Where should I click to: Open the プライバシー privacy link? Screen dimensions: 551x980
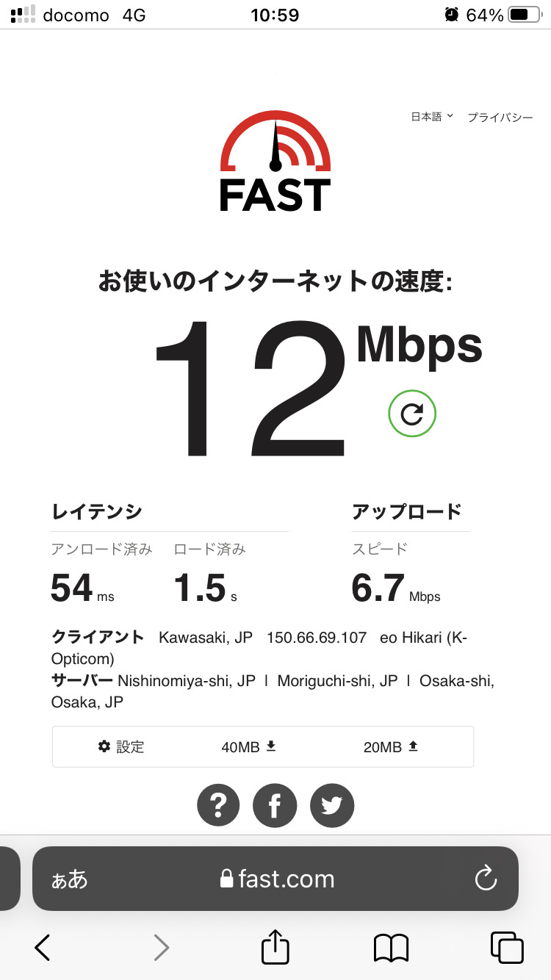[x=500, y=118]
